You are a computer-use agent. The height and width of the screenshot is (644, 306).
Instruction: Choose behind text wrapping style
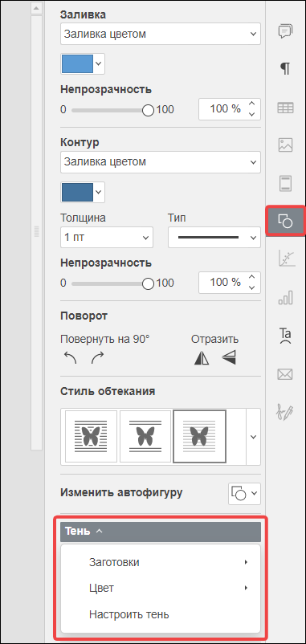pyautogui.click(x=200, y=436)
